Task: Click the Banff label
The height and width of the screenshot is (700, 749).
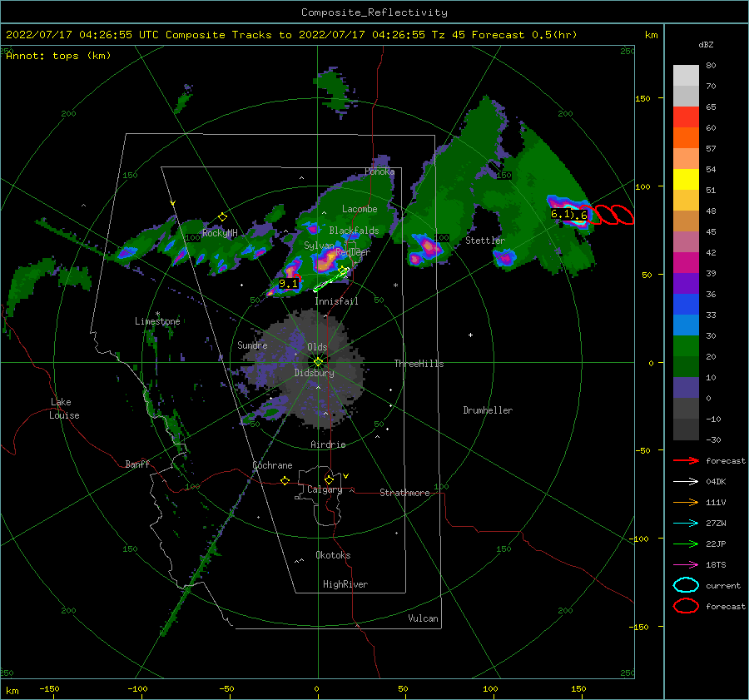Action: [x=137, y=464]
